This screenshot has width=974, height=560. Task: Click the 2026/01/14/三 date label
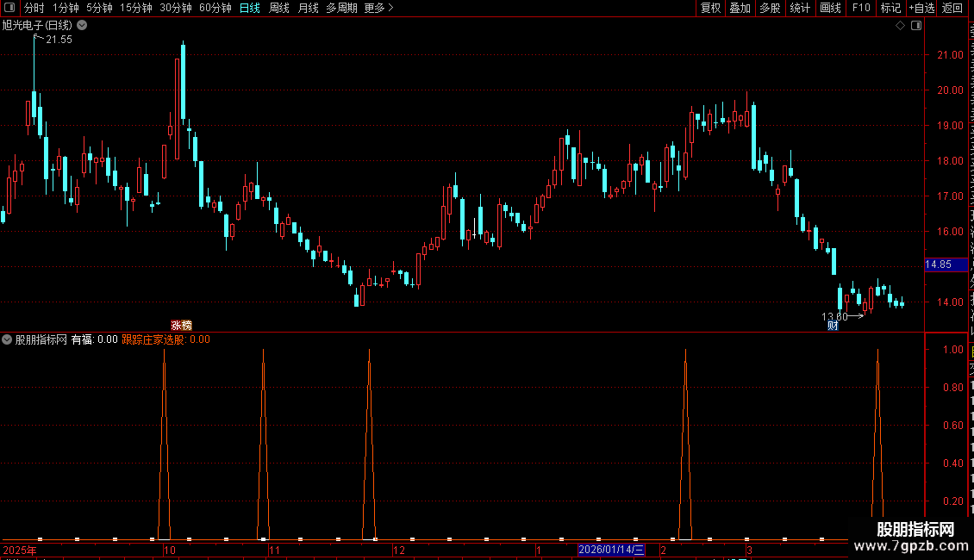[x=611, y=550]
